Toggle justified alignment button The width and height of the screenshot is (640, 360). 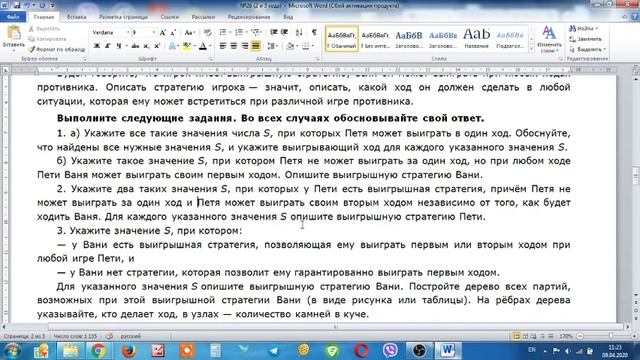(x=256, y=46)
